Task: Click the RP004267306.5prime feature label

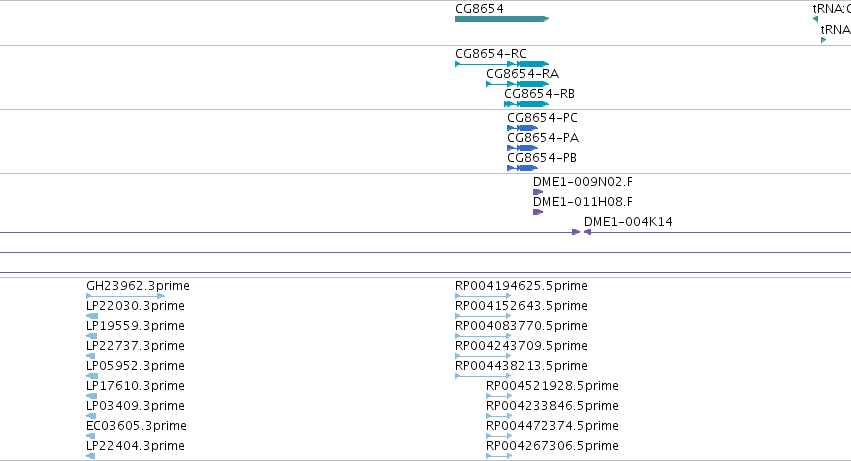Action: (x=552, y=446)
